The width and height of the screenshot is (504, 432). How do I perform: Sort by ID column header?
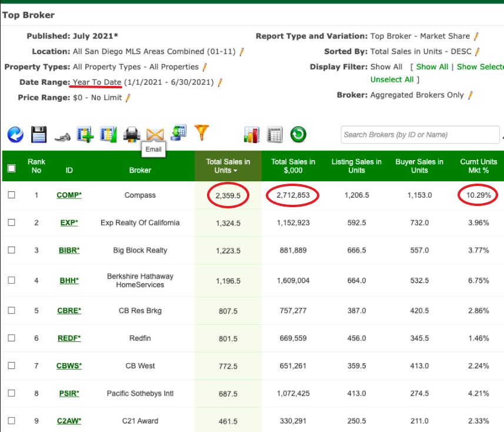(x=69, y=171)
